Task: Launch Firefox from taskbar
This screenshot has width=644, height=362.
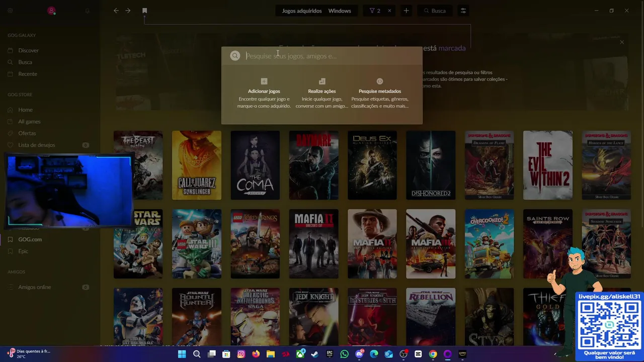Action: tap(256, 354)
